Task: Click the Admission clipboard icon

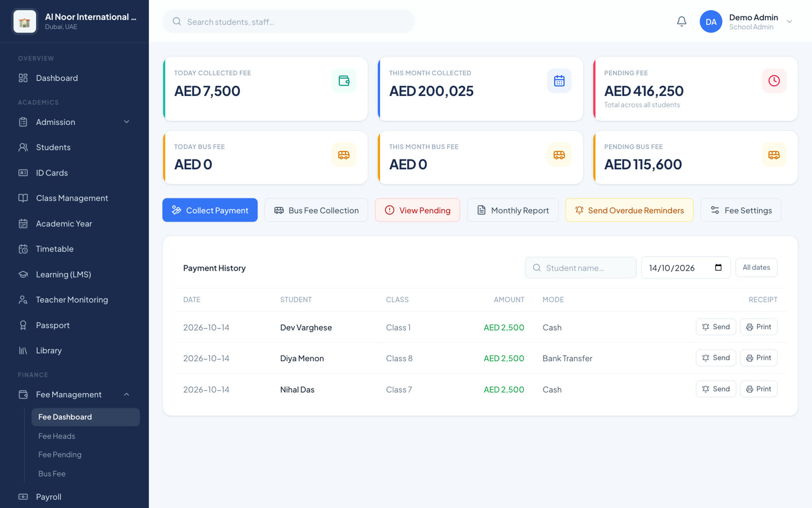Action: (x=23, y=122)
